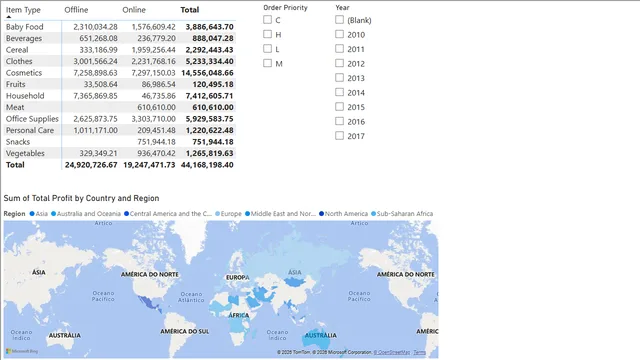Select the 2014 year filter checkbox
Image resolution: width=640 pixels, height=360 pixels.
[339, 92]
